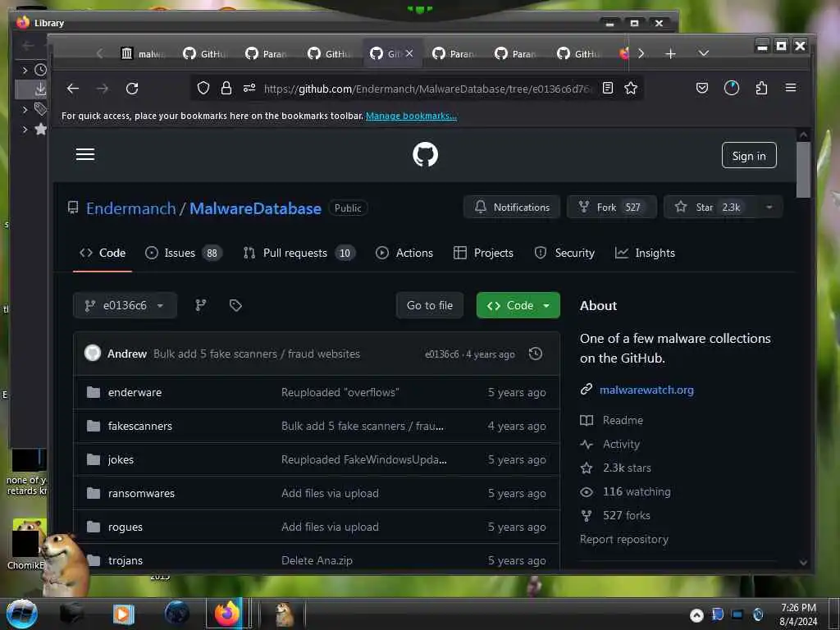Screen dimensions: 840x630
Task: Open the tracking protection shield icon
Action: [203, 88]
